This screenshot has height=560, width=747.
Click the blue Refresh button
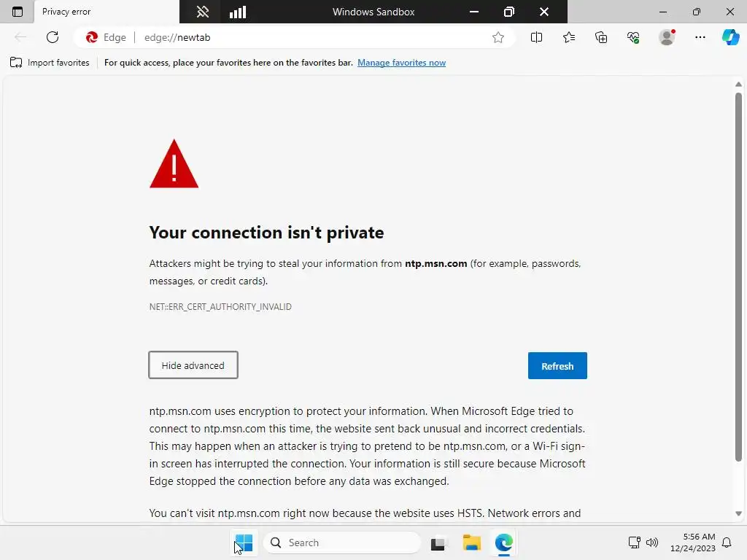tap(557, 366)
